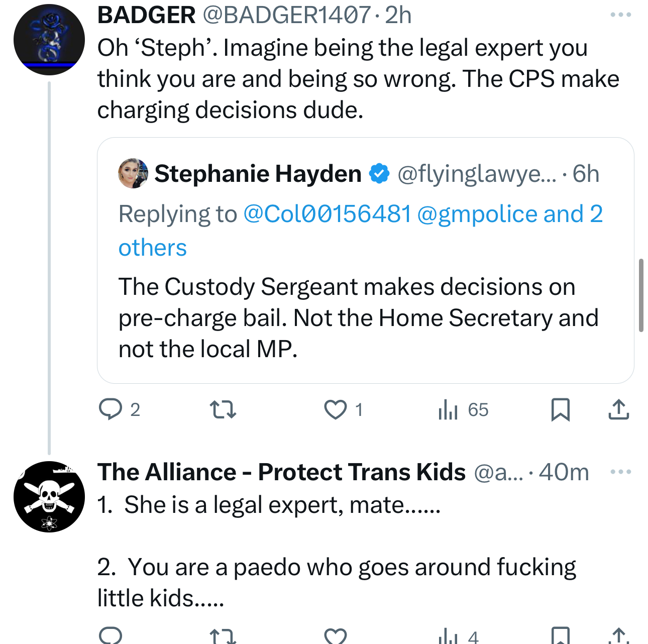Click the @Col00156481 mention link

[x=327, y=214]
